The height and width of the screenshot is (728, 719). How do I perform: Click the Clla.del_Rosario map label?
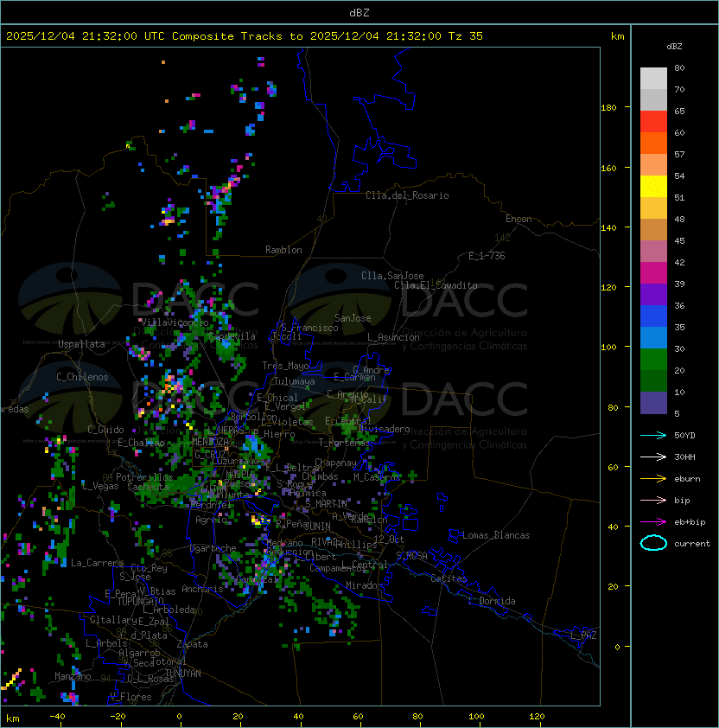(x=407, y=195)
